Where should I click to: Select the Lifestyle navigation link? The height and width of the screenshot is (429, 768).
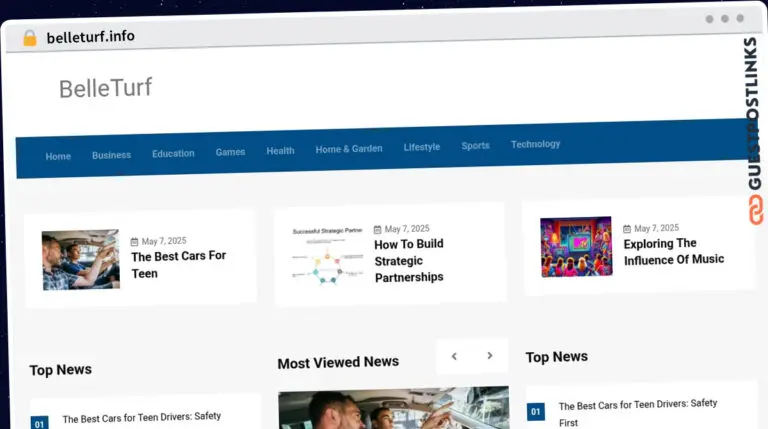point(421,147)
